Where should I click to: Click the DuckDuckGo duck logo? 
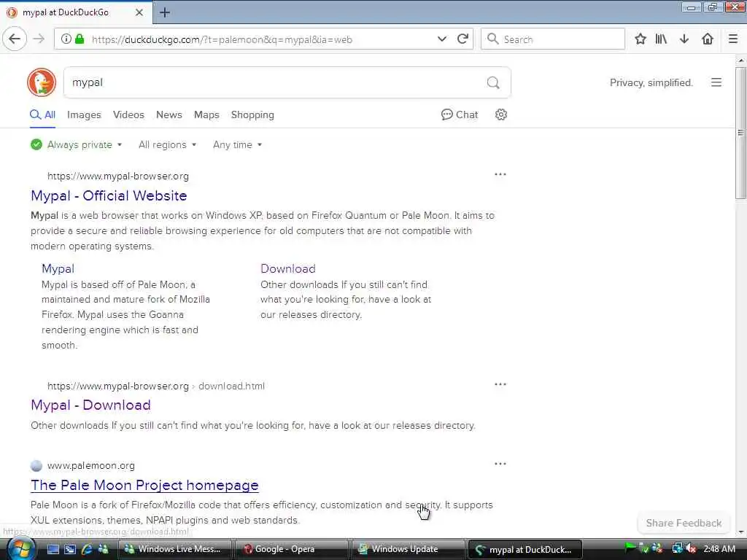pyautogui.click(x=42, y=82)
